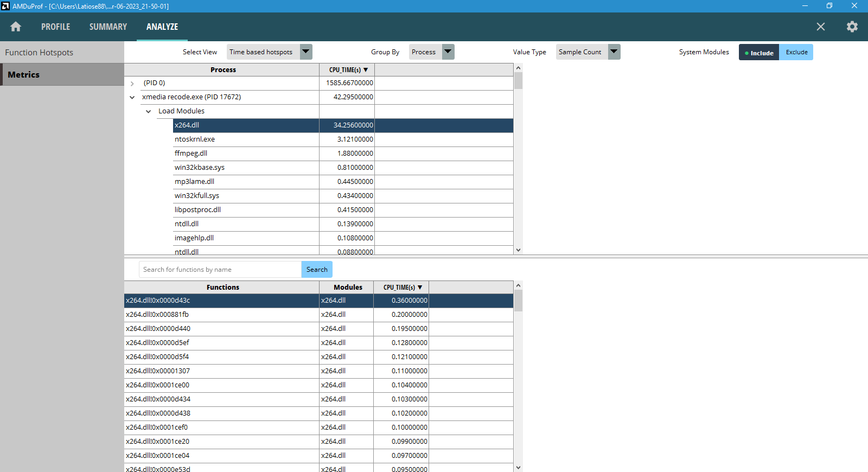Click the Process column header
The image size is (868, 472).
[222, 70]
